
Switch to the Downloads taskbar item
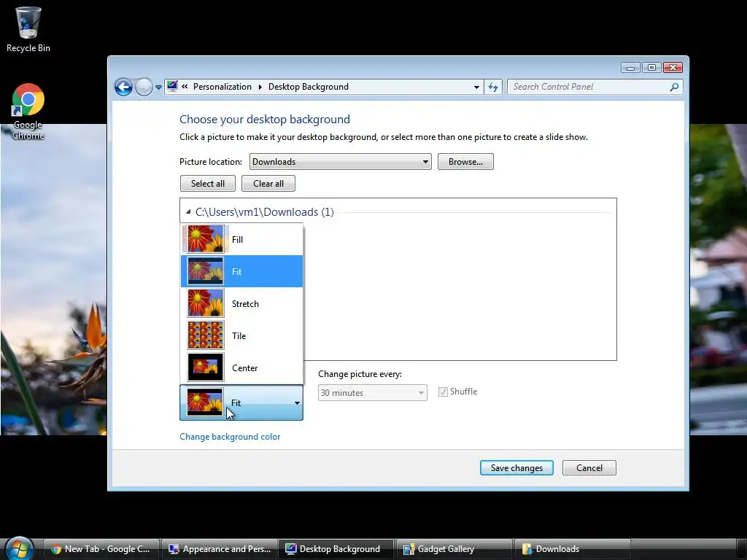click(573, 549)
